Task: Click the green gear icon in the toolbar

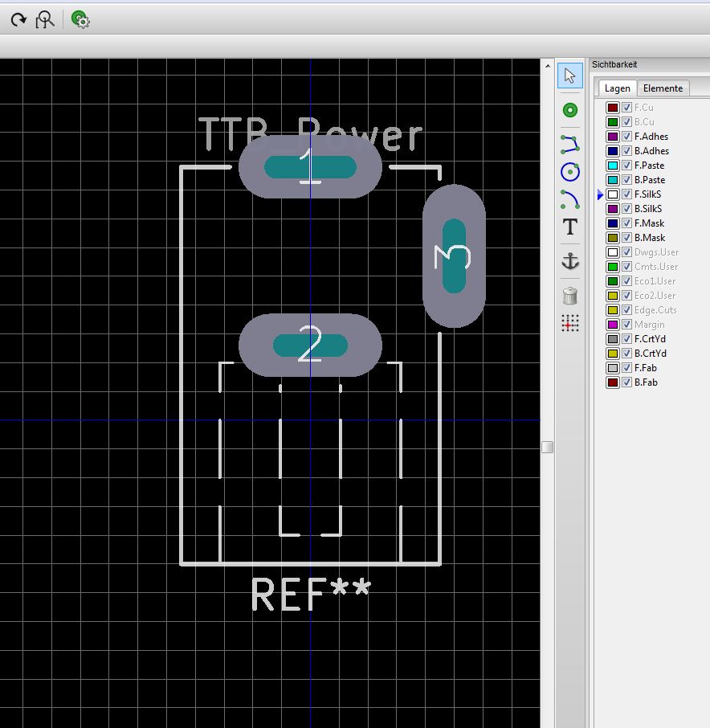Action: [80, 19]
